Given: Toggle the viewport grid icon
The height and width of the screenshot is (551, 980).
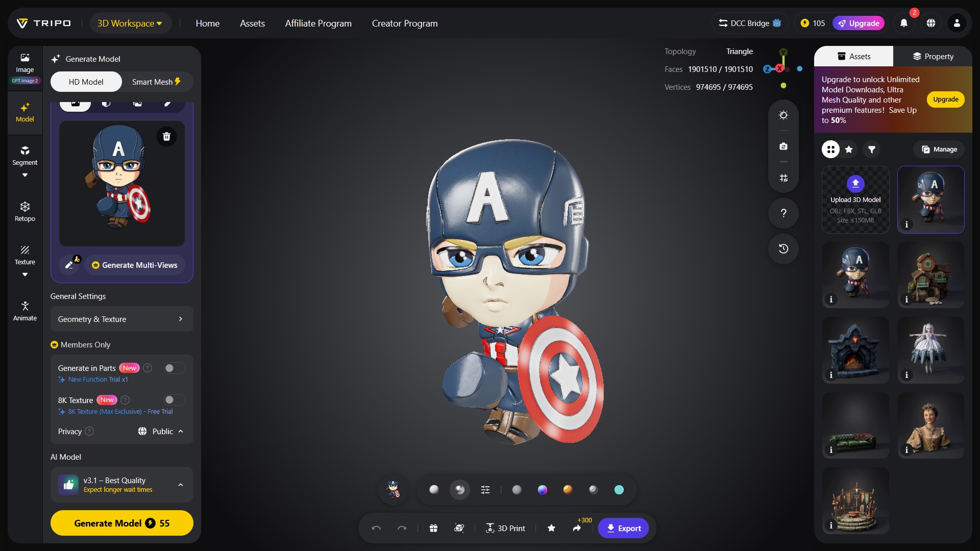Looking at the screenshot, I should (x=783, y=178).
